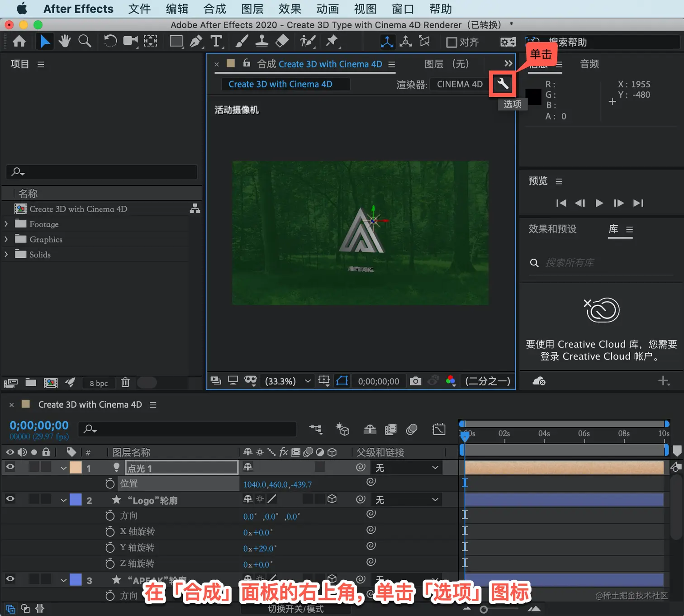
Task: Choose the Hand tool
Action: (65, 41)
